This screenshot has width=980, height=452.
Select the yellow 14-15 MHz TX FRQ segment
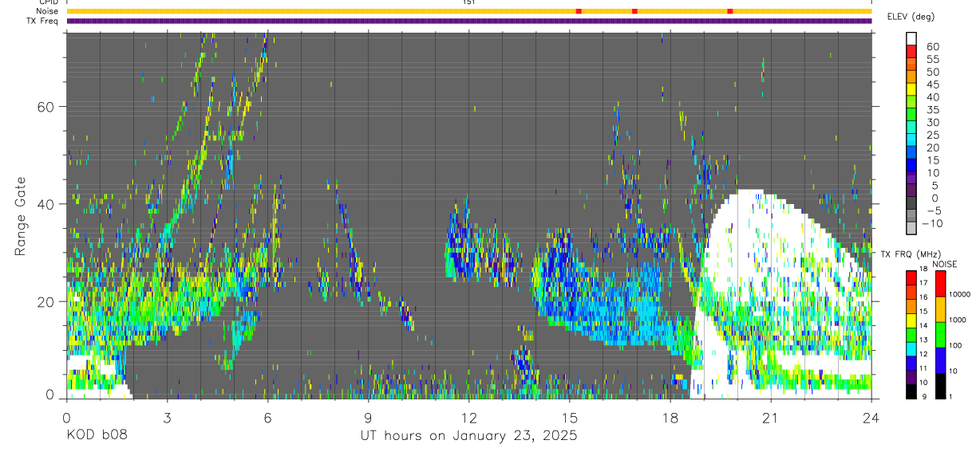pyautogui.click(x=911, y=320)
